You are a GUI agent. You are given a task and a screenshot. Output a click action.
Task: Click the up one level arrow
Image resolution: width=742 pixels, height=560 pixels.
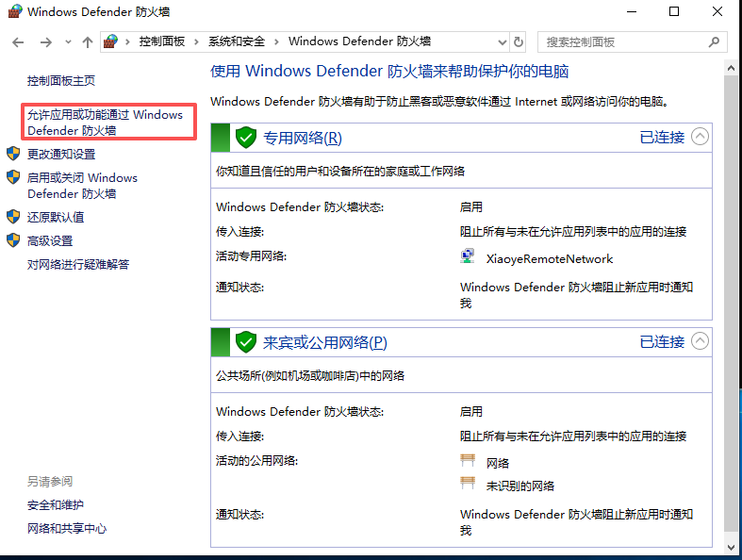coord(88,42)
